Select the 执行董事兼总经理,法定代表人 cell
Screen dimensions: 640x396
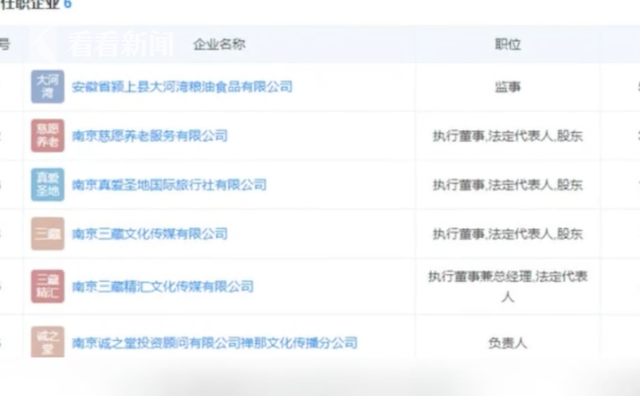[508, 286]
